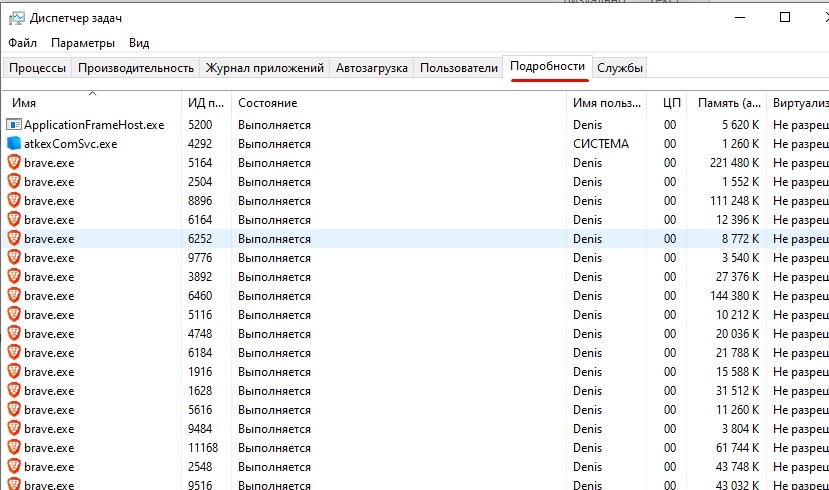Image resolution: width=829 pixels, height=490 pixels.
Task: Click the Brave icon for PID 1916
Action: (x=14, y=372)
